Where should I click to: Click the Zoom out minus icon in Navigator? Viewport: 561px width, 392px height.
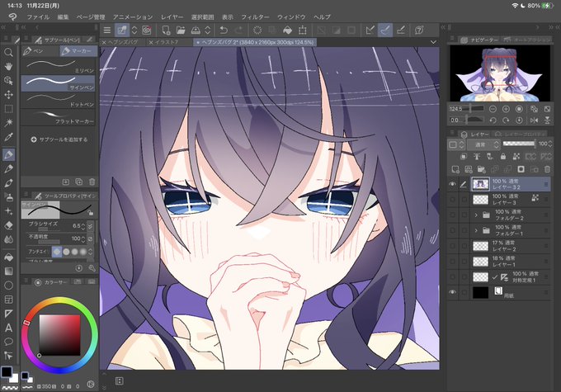tap(493, 109)
